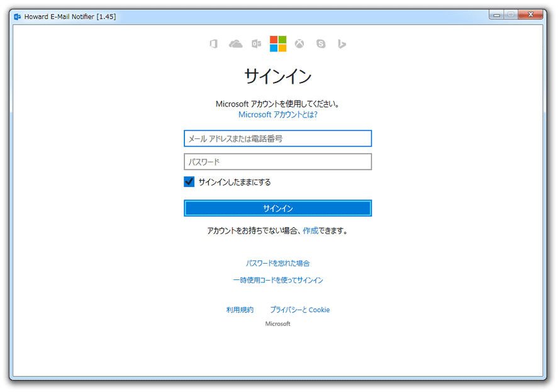This screenshot has height=392, width=558.
Task: Click the 'Microsoft アカウントを使用してください。' text
Action: click(x=278, y=104)
